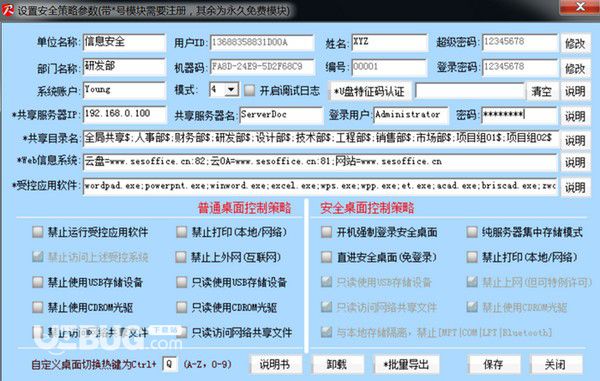Open 说明 for the U盘特征码认证 row
The height and width of the screenshot is (381, 600).
pyautogui.click(x=575, y=91)
